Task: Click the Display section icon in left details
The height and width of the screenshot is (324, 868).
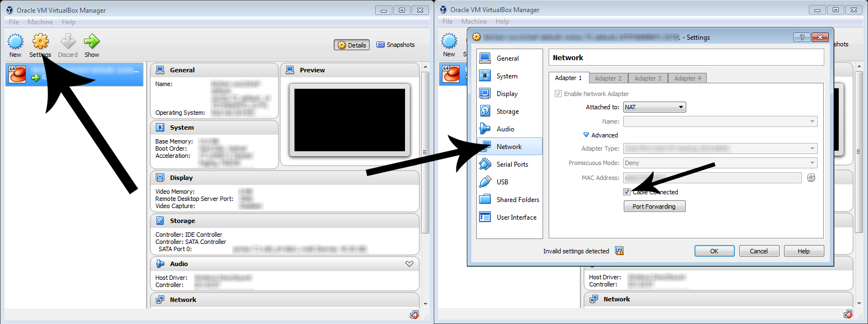Action: click(x=160, y=178)
